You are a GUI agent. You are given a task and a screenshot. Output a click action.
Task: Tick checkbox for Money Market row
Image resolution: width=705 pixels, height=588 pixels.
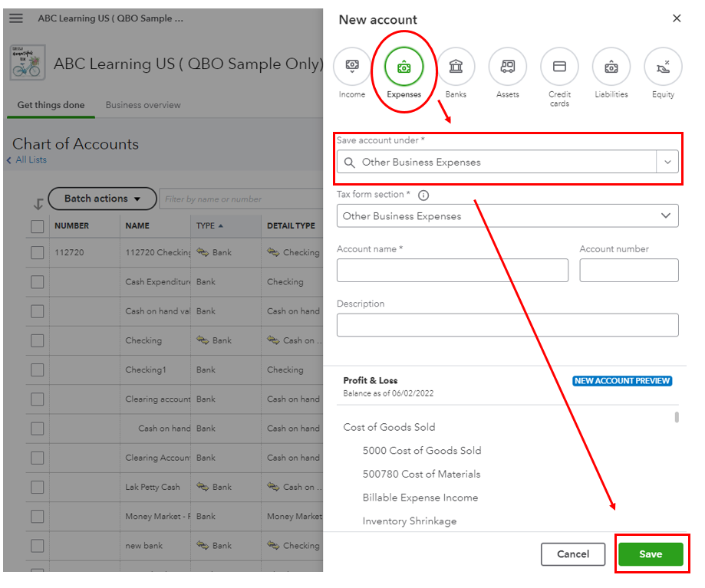38,517
